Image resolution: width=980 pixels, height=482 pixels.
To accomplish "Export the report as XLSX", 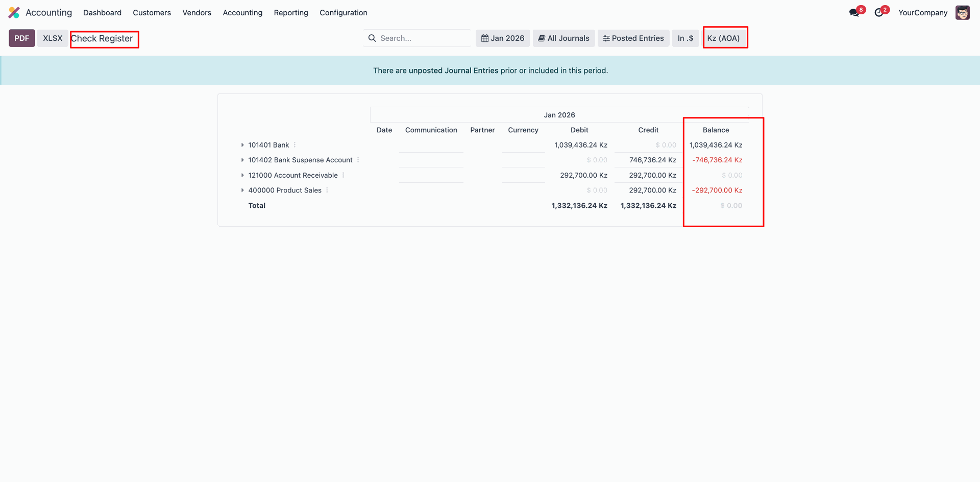I will (53, 38).
